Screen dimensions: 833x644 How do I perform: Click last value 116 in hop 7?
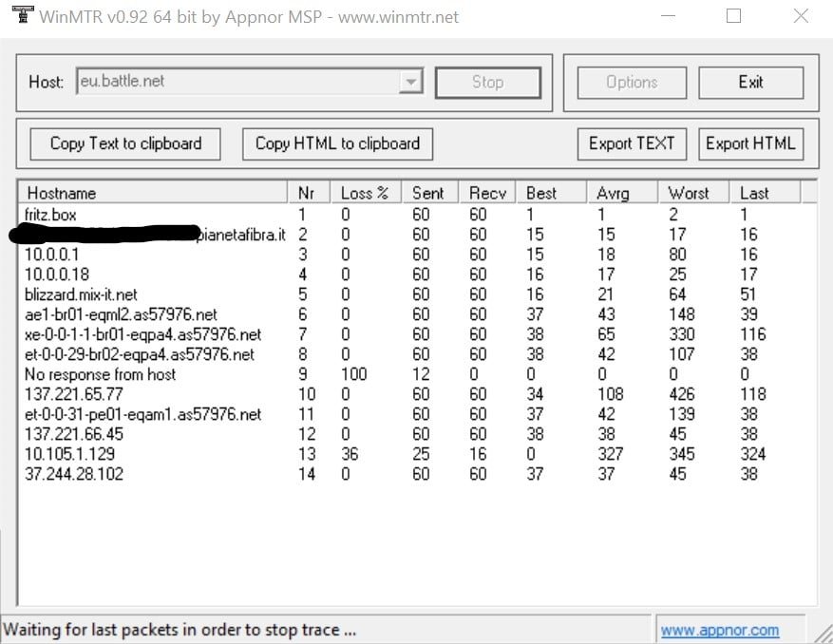tap(753, 334)
